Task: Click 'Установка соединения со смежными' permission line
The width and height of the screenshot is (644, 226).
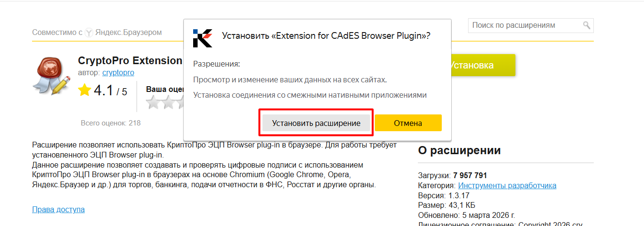Action: 309,95
